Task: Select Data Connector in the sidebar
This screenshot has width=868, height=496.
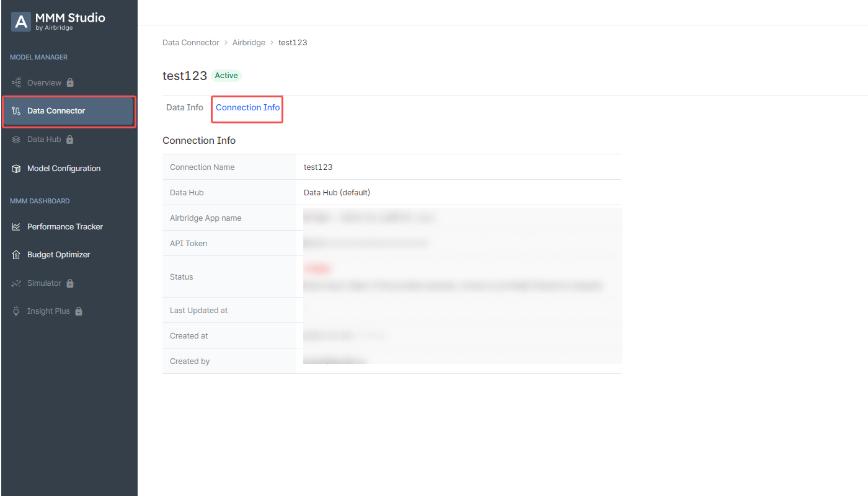Action: pyautogui.click(x=69, y=111)
